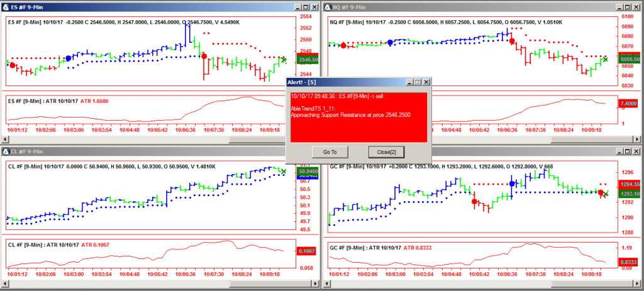Minimize the ES #F 9-Min chart window
The image size is (644, 291).
pos(298,7)
